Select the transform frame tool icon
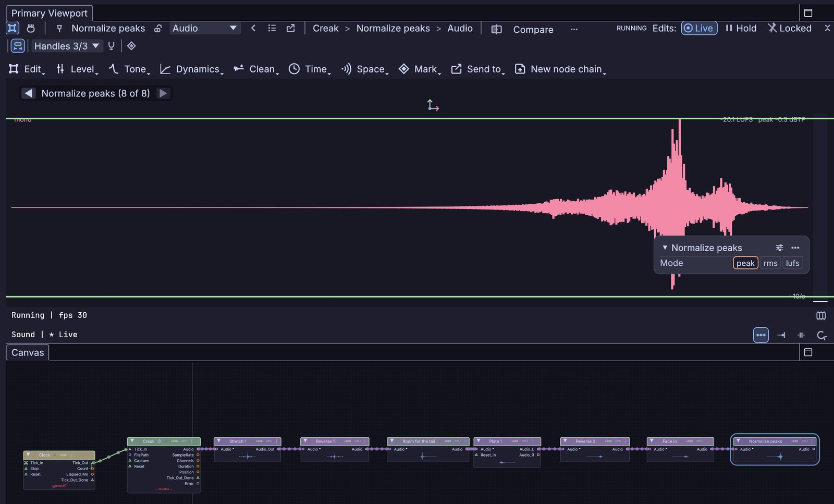Screen dimensions: 834x504 pyautogui.click(x=13, y=28)
